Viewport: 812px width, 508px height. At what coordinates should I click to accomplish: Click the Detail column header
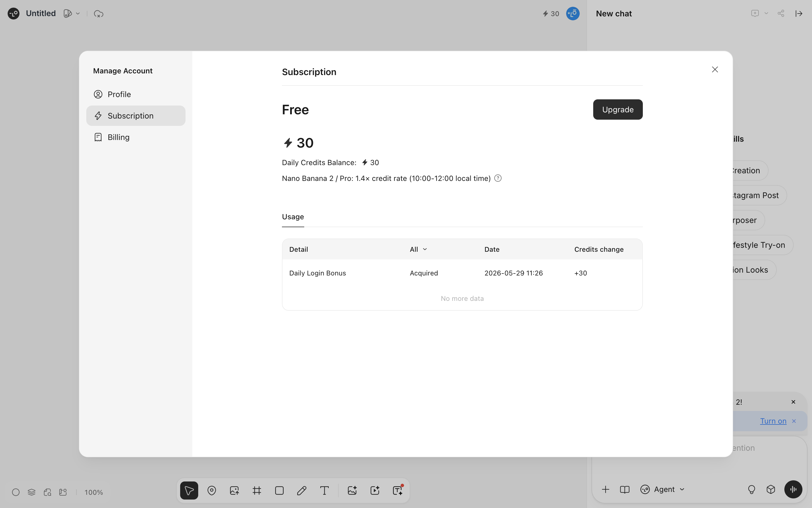[298, 249]
